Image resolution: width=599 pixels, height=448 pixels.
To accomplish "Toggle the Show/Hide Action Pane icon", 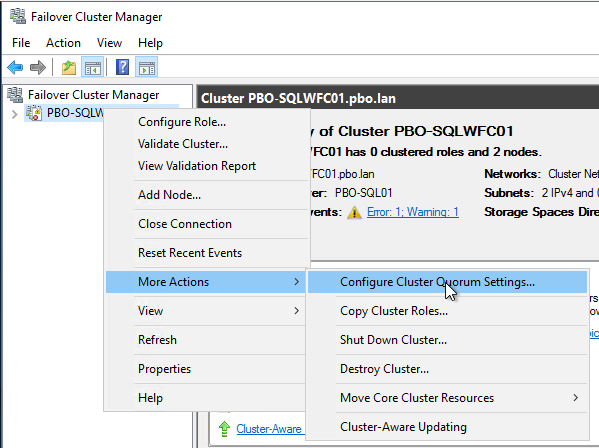I will [147, 68].
